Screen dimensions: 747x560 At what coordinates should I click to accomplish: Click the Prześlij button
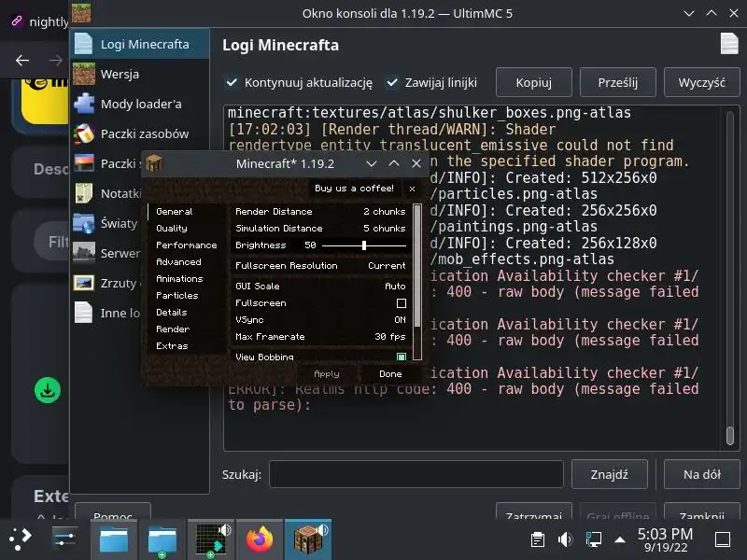(618, 82)
